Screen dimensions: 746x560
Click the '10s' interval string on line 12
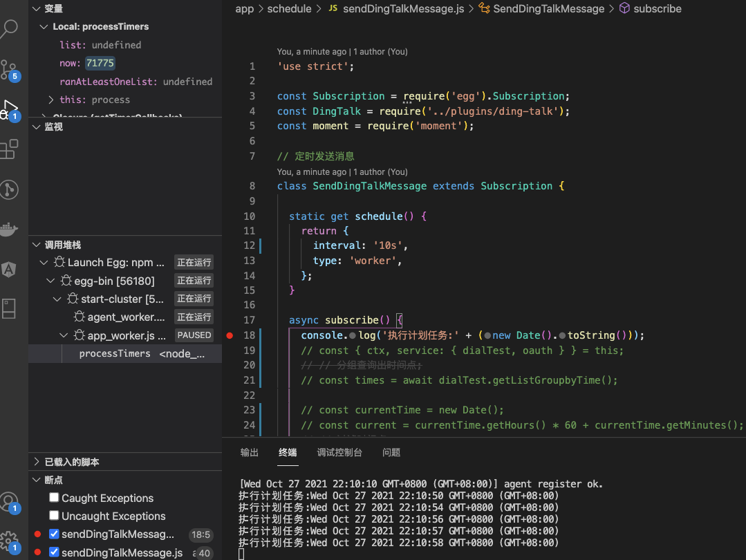[387, 245]
